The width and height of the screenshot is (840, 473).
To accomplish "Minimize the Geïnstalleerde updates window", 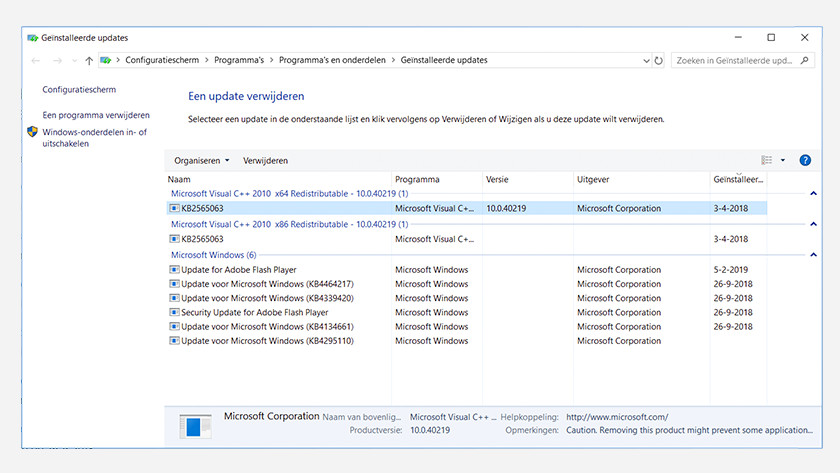I will pyautogui.click(x=738, y=37).
